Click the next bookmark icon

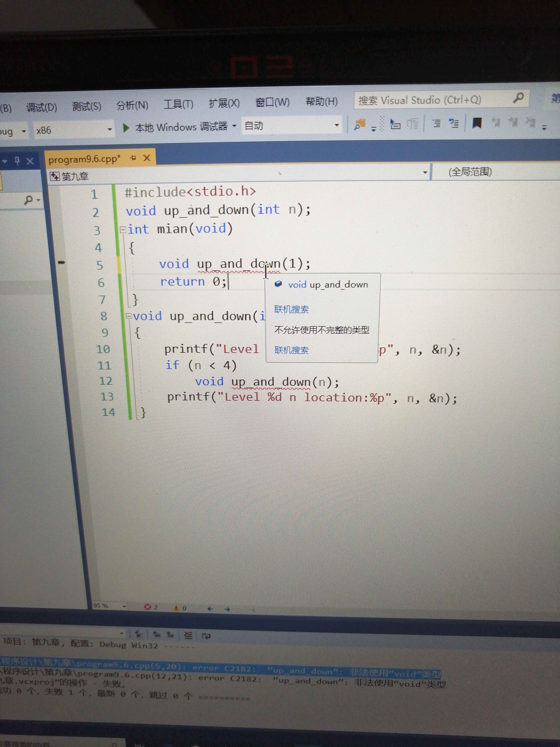(x=513, y=122)
